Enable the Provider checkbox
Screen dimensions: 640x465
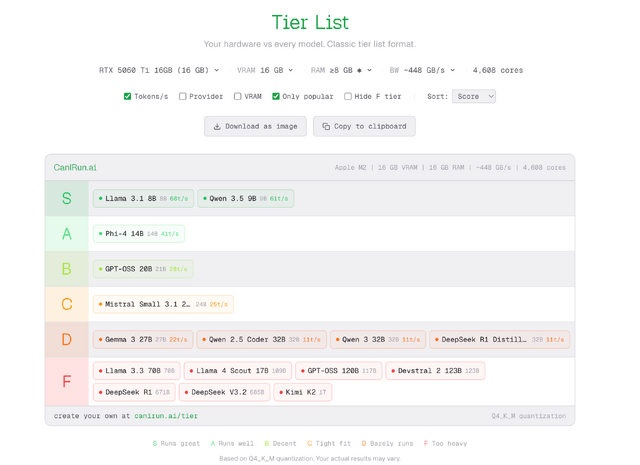coord(183,97)
